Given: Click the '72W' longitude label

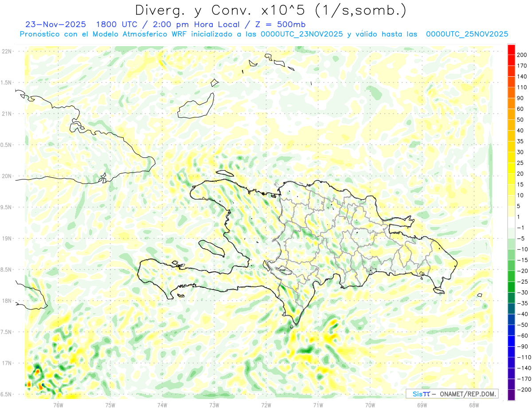Looking at the screenshot, I should point(266,405).
